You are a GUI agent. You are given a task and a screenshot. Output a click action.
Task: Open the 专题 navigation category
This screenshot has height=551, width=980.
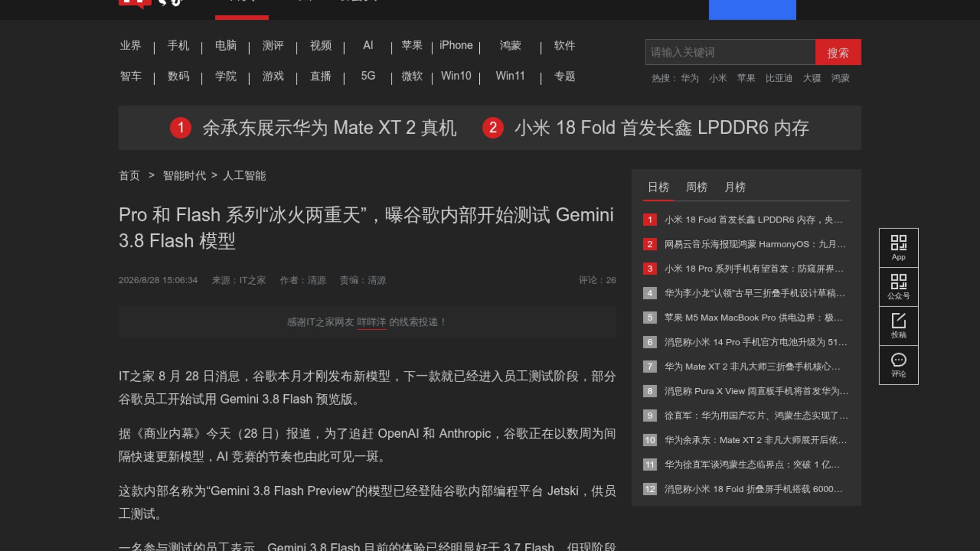tap(565, 76)
